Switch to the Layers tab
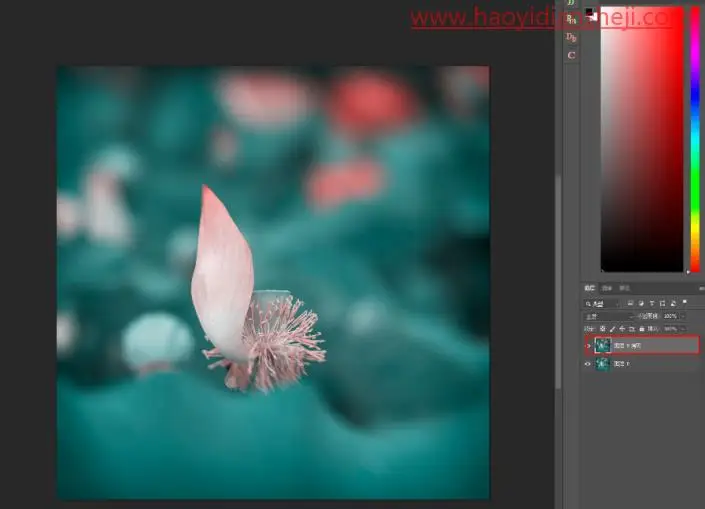Viewport: 705px width, 509px height. 589,288
